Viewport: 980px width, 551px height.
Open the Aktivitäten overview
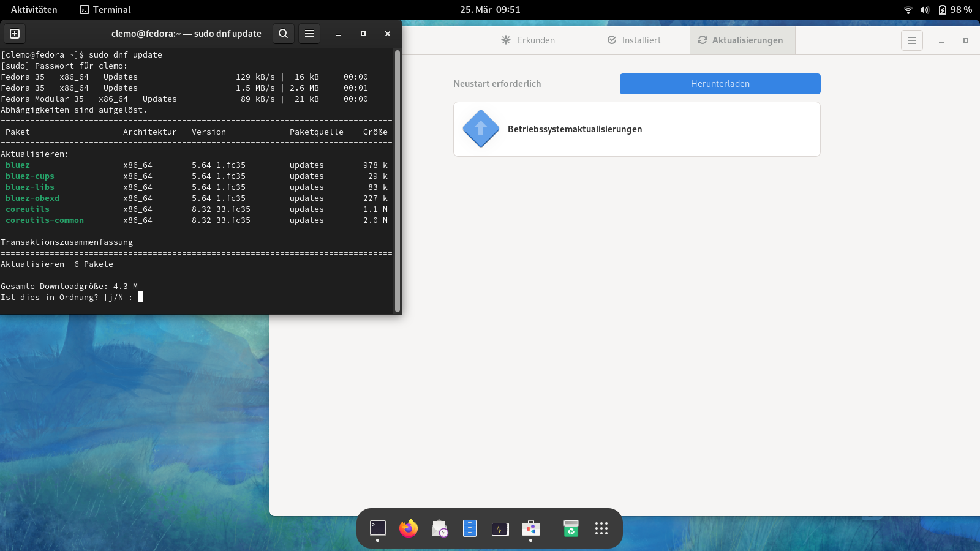[x=34, y=10]
